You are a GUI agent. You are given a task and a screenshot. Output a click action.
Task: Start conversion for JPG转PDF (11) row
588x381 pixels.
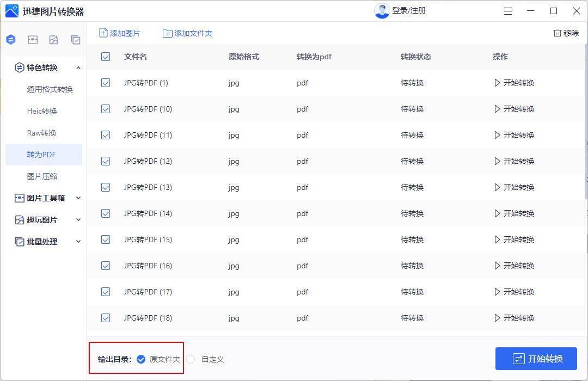tap(514, 135)
